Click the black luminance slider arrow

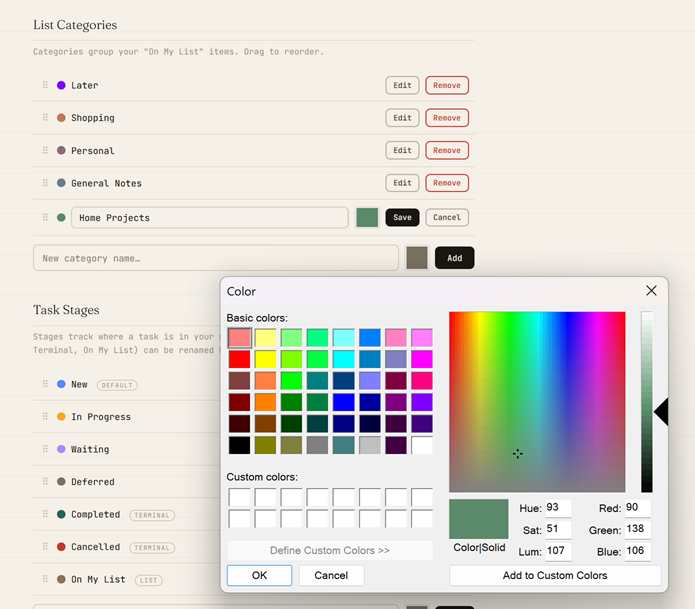click(x=661, y=412)
